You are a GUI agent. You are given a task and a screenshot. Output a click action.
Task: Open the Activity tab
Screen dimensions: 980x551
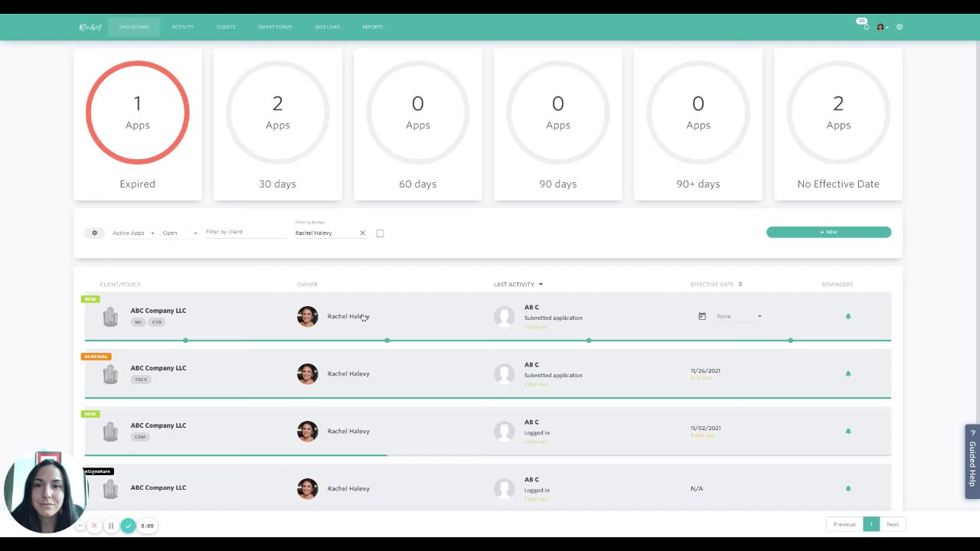182,27
